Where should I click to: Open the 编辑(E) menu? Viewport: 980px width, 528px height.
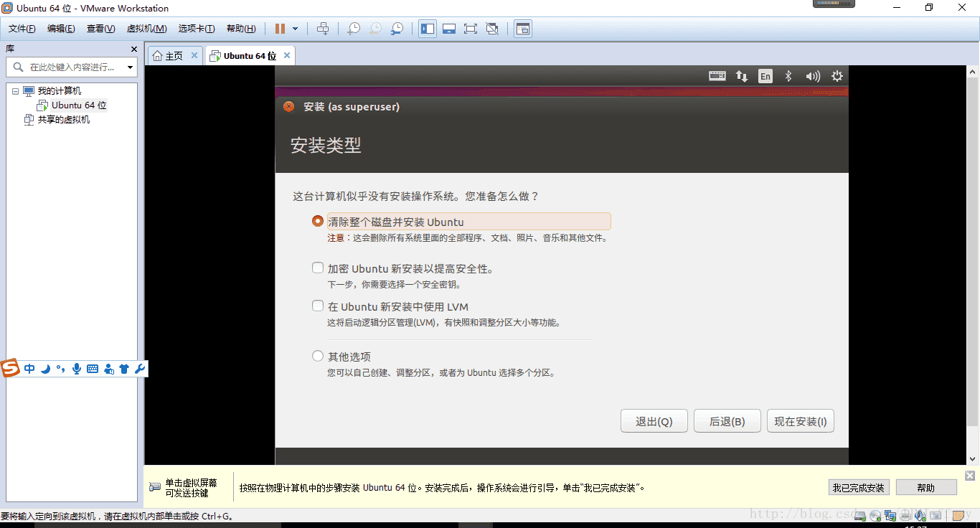[61, 29]
